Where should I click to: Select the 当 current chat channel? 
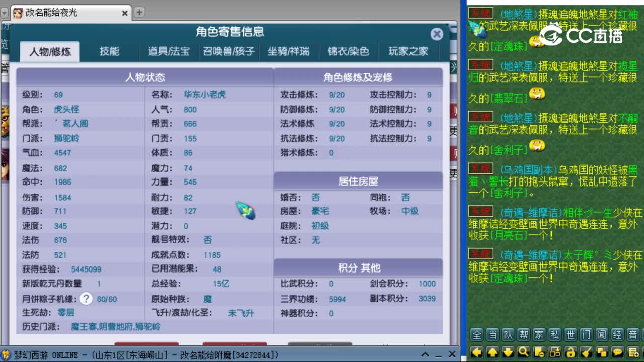[x=493, y=335]
